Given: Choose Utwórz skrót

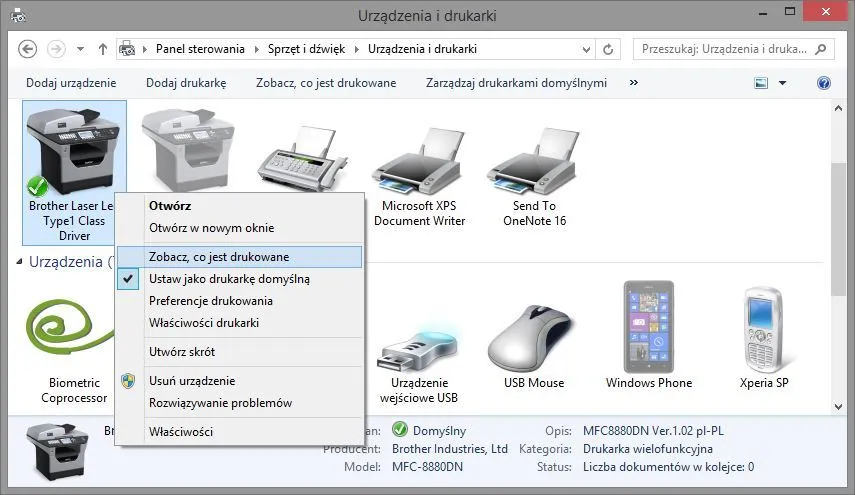Looking at the screenshot, I should click(x=240, y=352).
